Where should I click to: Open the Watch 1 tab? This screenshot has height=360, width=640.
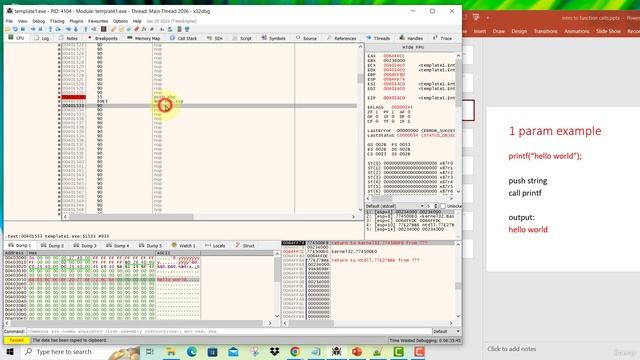pos(183,246)
